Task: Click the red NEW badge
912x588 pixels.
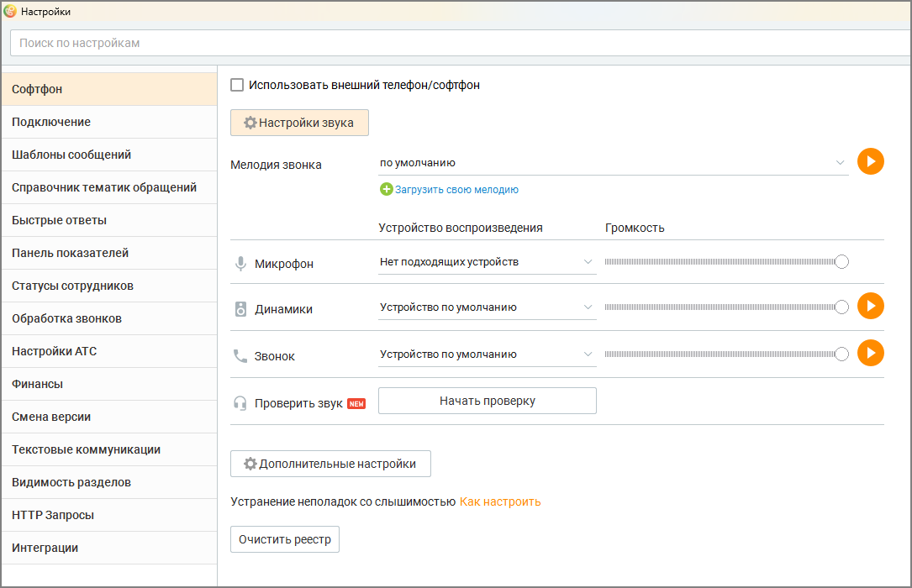Action: point(356,404)
